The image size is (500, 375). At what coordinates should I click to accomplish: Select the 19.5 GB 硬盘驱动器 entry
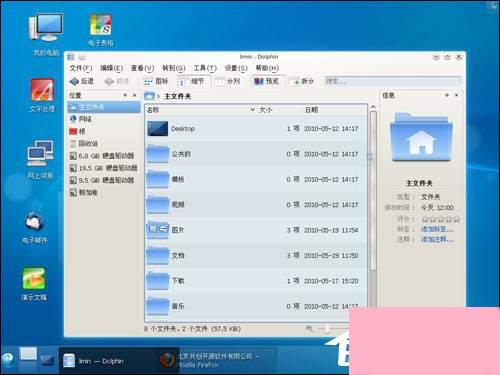pyautogui.click(x=104, y=168)
